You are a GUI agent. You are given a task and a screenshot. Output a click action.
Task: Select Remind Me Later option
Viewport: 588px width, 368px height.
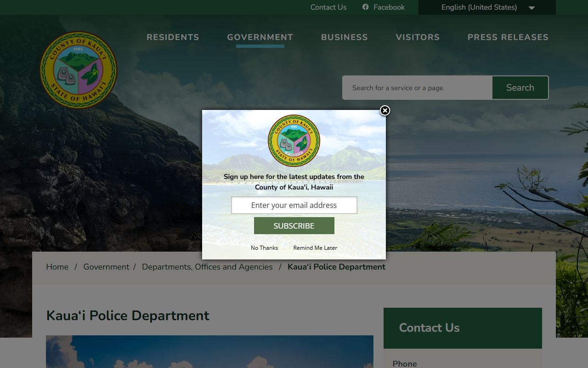pos(315,248)
